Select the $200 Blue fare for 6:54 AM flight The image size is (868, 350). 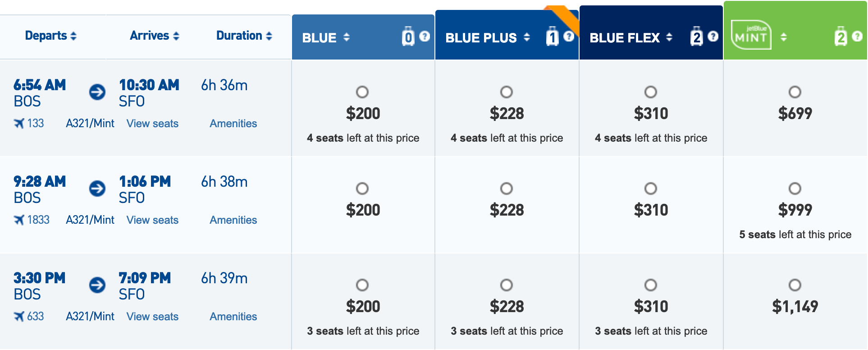(x=362, y=92)
